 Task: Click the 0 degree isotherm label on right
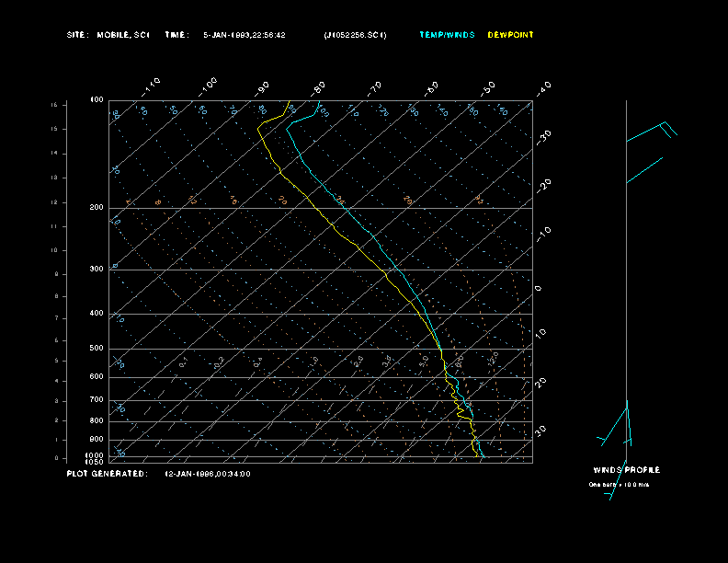539,289
